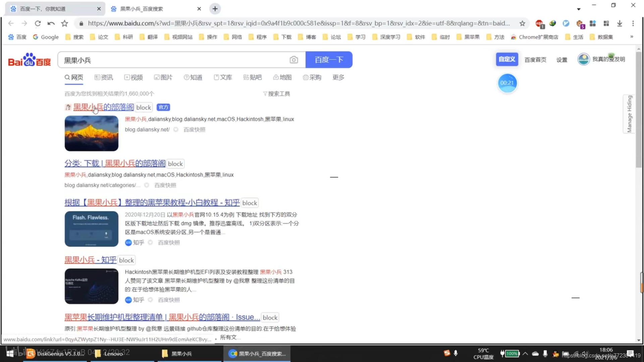This screenshot has height=362, width=644.
Task: Open the 深度学习 bookmark folder
Action: tap(386, 37)
